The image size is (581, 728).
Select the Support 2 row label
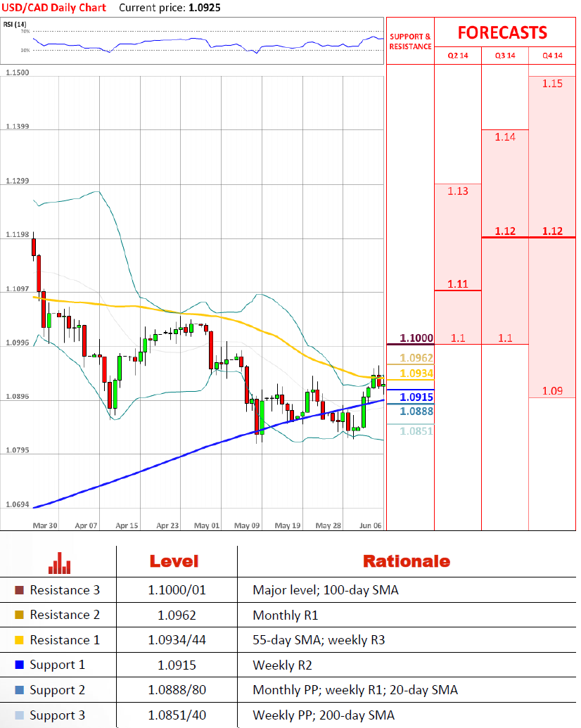(x=58, y=691)
